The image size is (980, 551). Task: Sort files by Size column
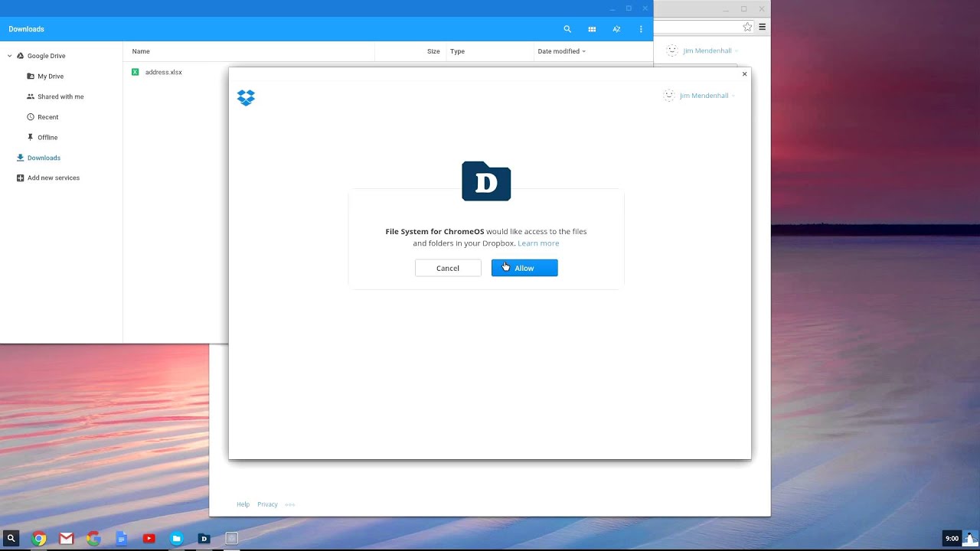click(433, 51)
